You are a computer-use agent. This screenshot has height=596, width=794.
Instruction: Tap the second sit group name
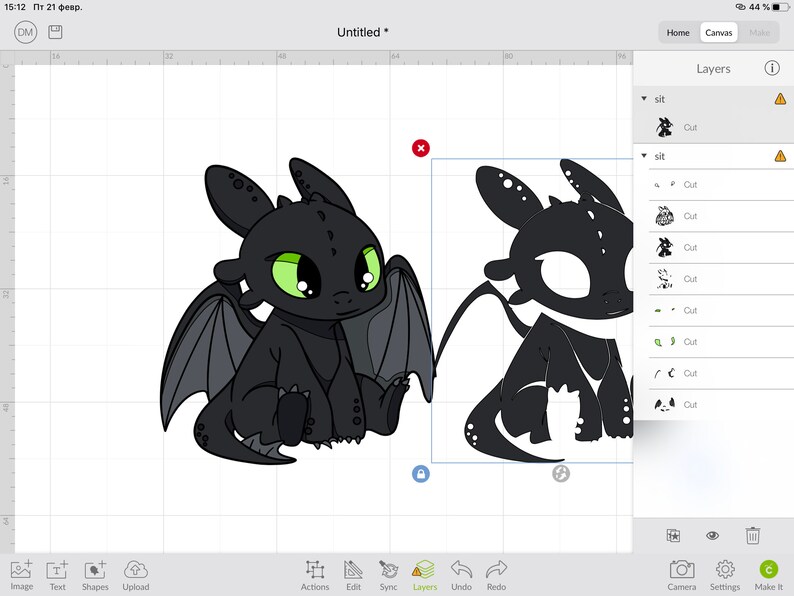coord(659,156)
